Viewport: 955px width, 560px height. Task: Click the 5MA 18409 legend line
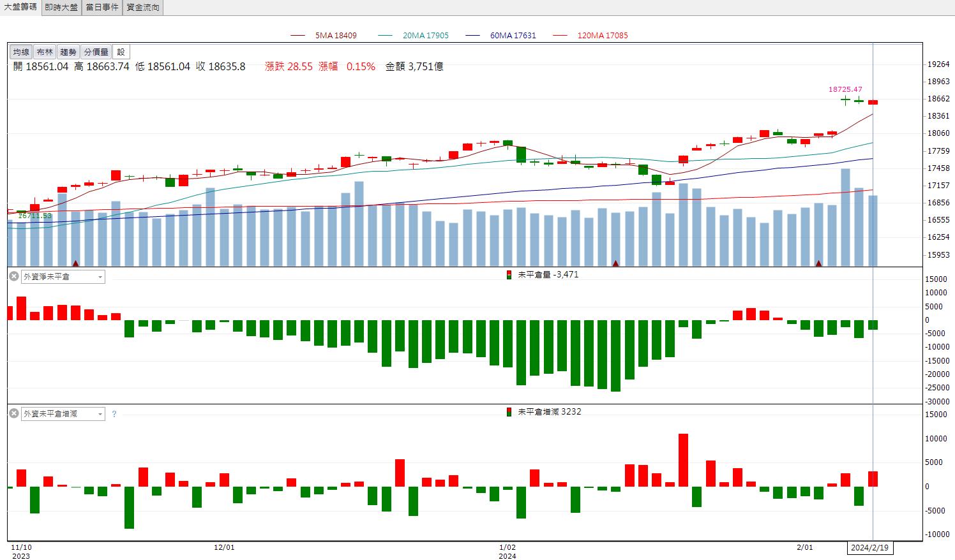pos(324,36)
